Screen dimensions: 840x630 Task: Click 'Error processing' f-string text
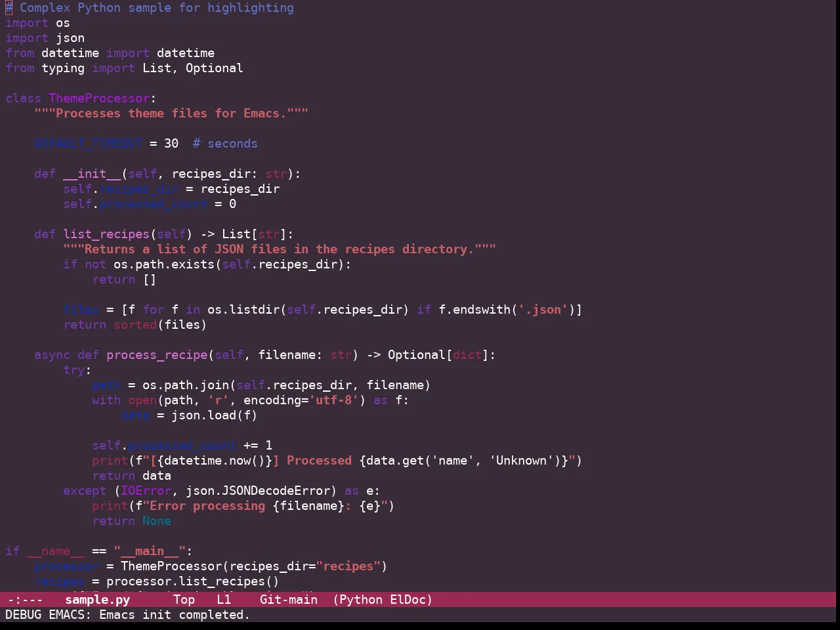(x=207, y=506)
